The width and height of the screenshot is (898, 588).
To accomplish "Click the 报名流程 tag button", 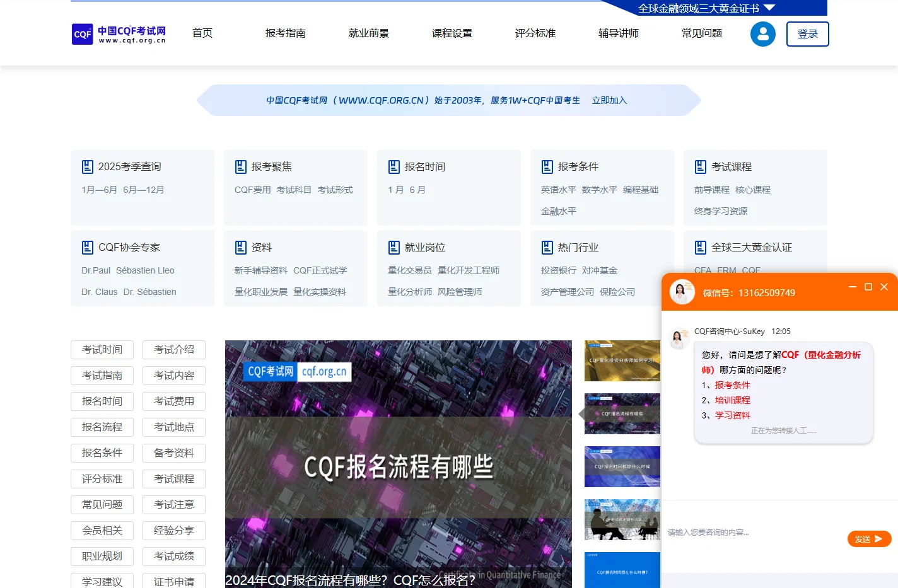I will [x=102, y=427].
